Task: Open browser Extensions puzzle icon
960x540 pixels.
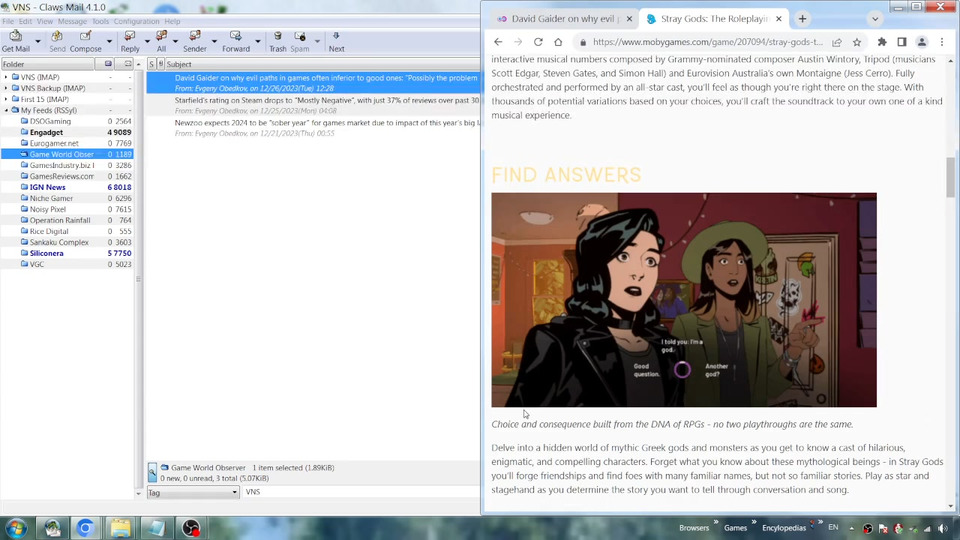Action: tap(882, 42)
